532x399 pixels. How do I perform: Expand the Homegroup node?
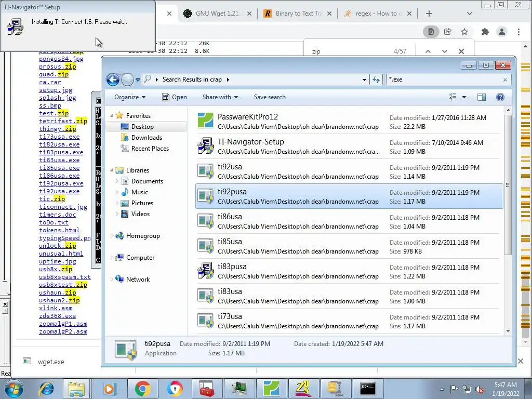(112, 236)
